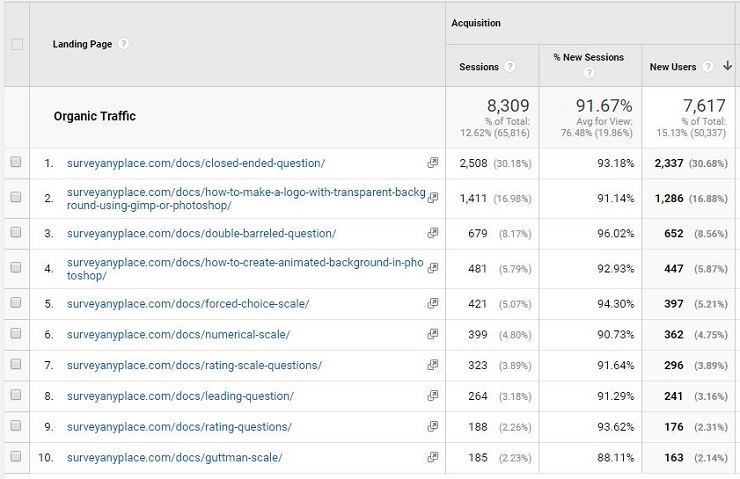Check row 6 numerical-scale checkbox
This screenshot has width=740, height=479.
pyautogui.click(x=16, y=334)
